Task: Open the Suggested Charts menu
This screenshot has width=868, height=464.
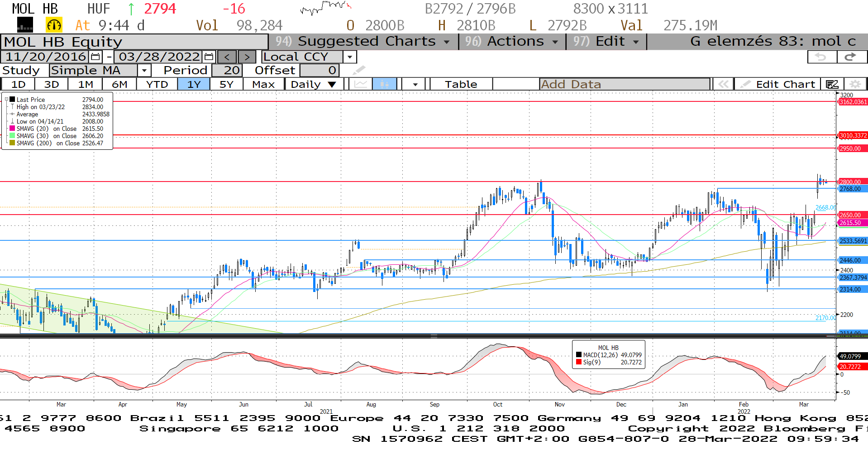Action: (363, 41)
